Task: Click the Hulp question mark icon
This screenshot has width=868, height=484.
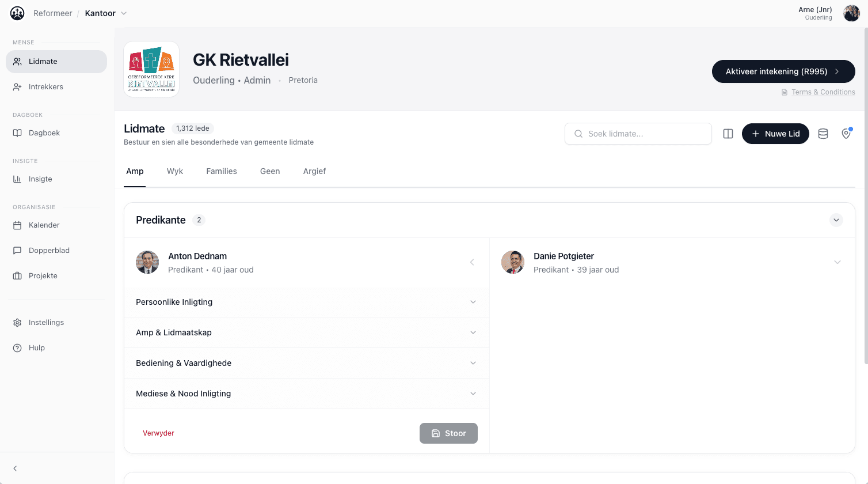Action: click(x=17, y=347)
